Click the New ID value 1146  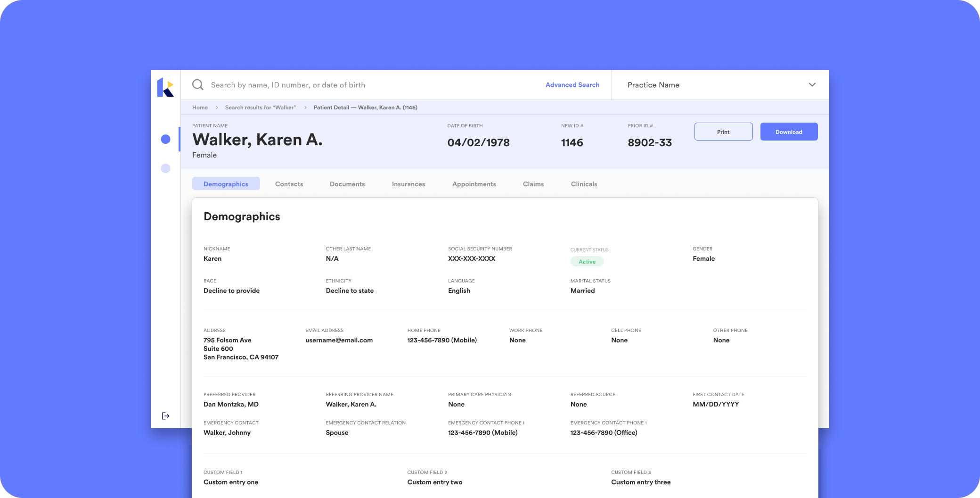pos(572,143)
